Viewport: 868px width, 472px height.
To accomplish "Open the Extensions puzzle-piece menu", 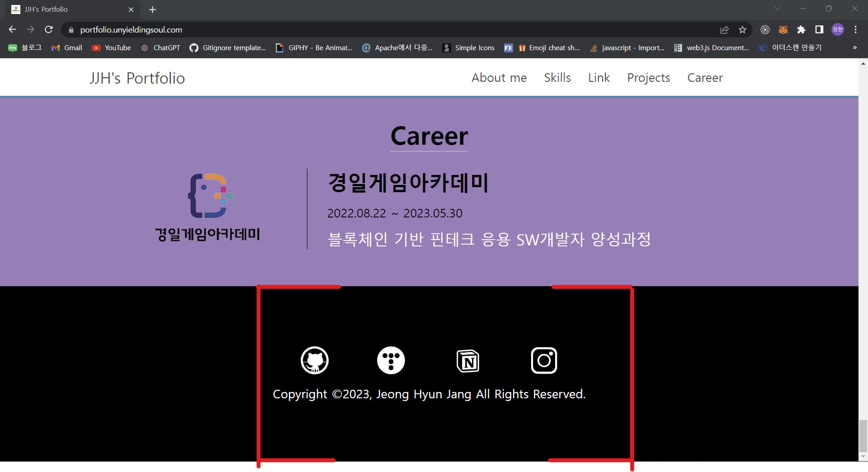I will point(801,30).
